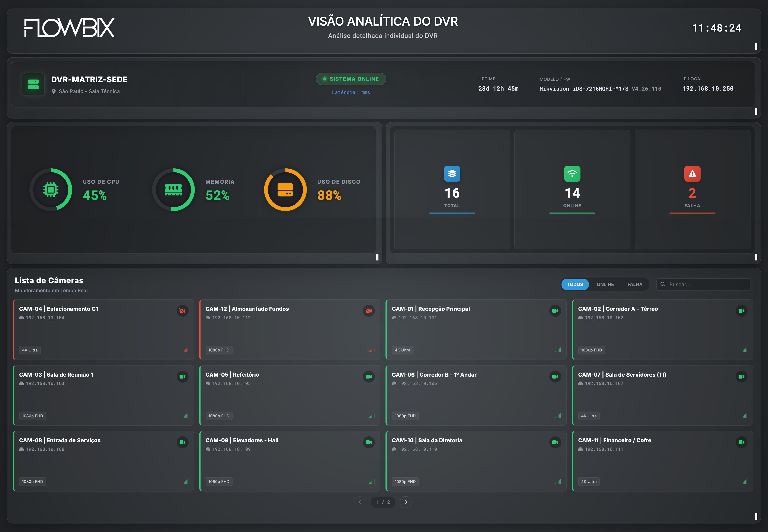Click the blue layers icon above Total

452,174
